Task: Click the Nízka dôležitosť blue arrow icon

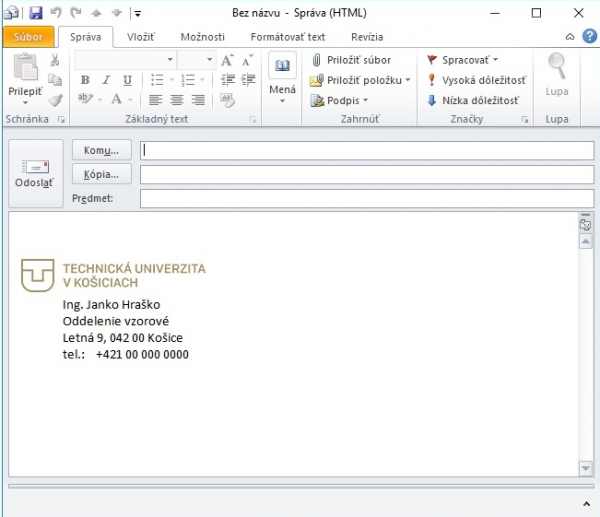Action: tap(432, 101)
